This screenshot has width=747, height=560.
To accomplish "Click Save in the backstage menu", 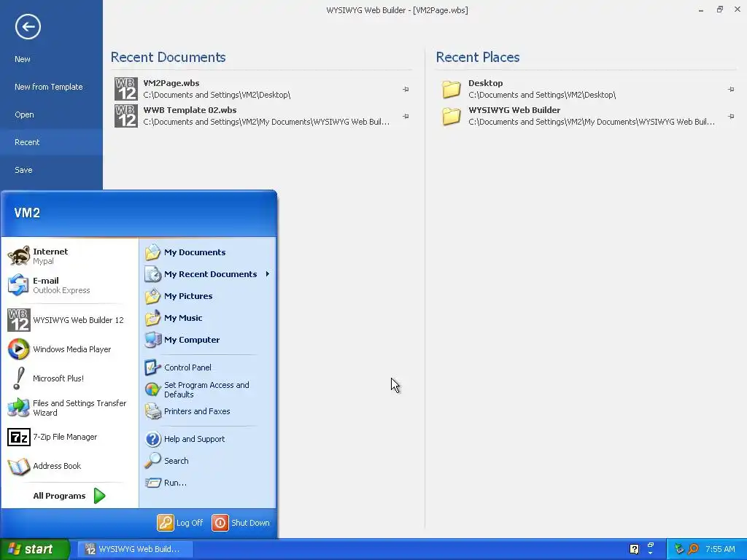I will click(52, 169).
